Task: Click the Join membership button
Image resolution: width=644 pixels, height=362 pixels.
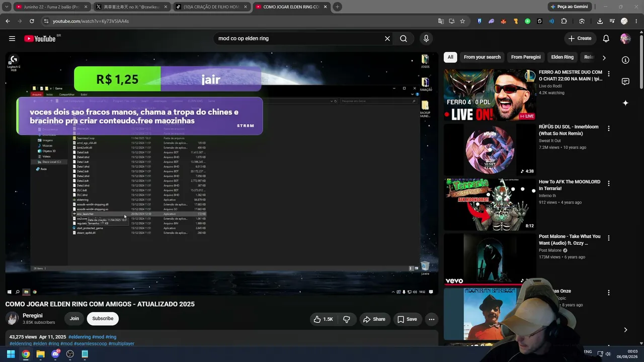Action: (x=74, y=318)
